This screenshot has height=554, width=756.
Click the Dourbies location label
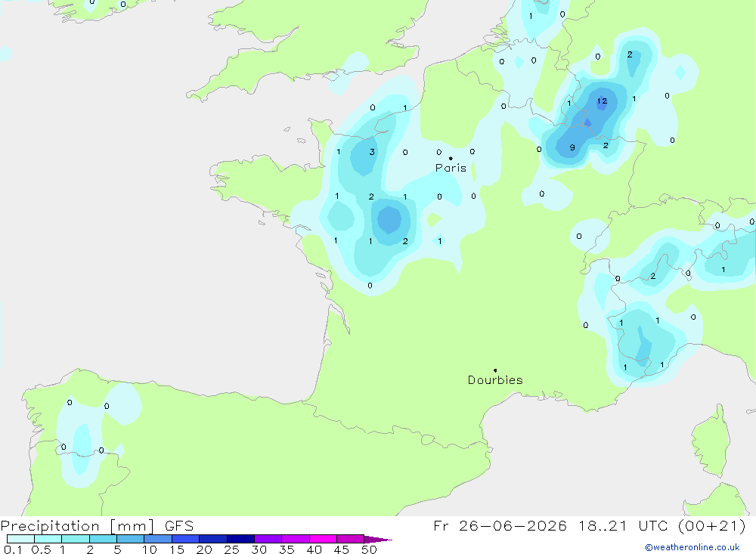click(495, 380)
